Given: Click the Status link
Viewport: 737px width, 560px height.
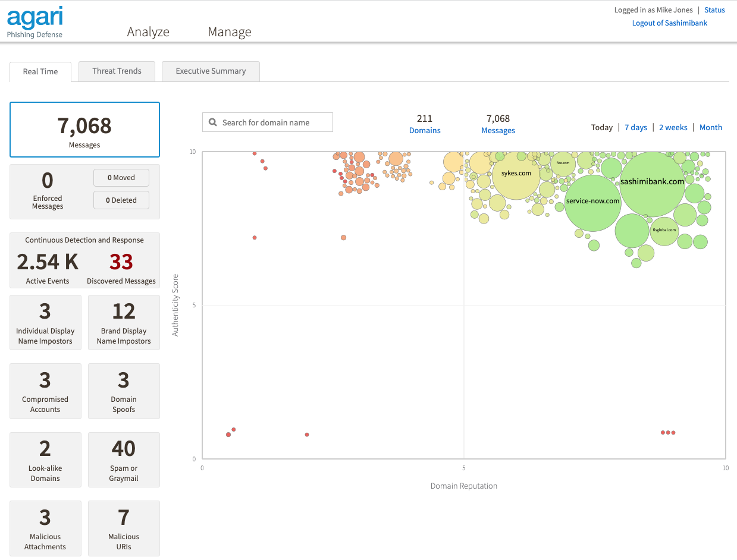Looking at the screenshot, I should tap(714, 10).
